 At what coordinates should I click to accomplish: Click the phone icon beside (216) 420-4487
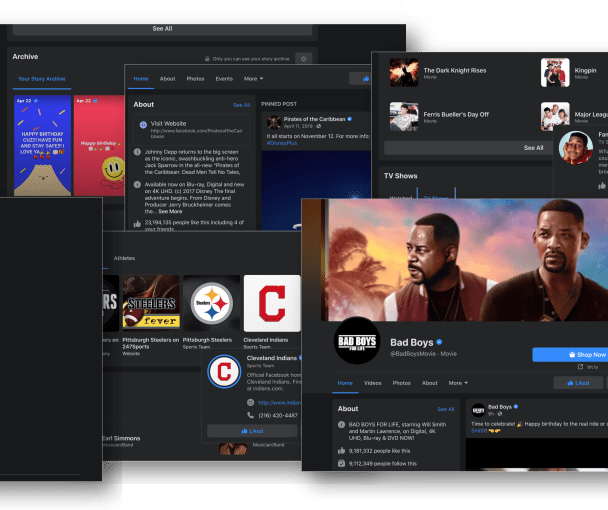pyautogui.click(x=250, y=415)
